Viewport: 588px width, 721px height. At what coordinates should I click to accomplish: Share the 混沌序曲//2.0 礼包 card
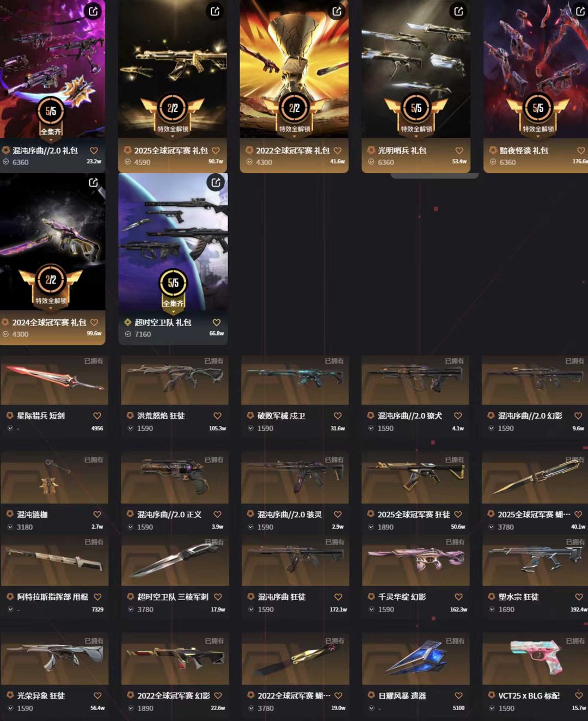tap(94, 11)
